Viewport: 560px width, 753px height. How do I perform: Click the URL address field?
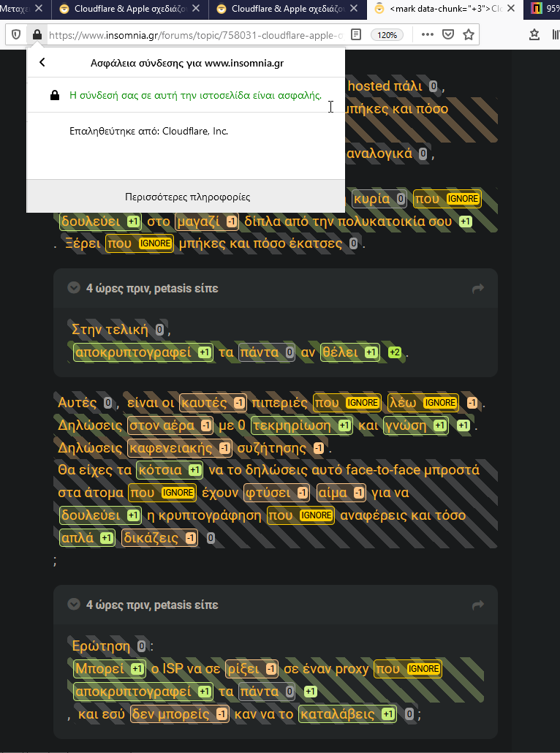(x=196, y=35)
